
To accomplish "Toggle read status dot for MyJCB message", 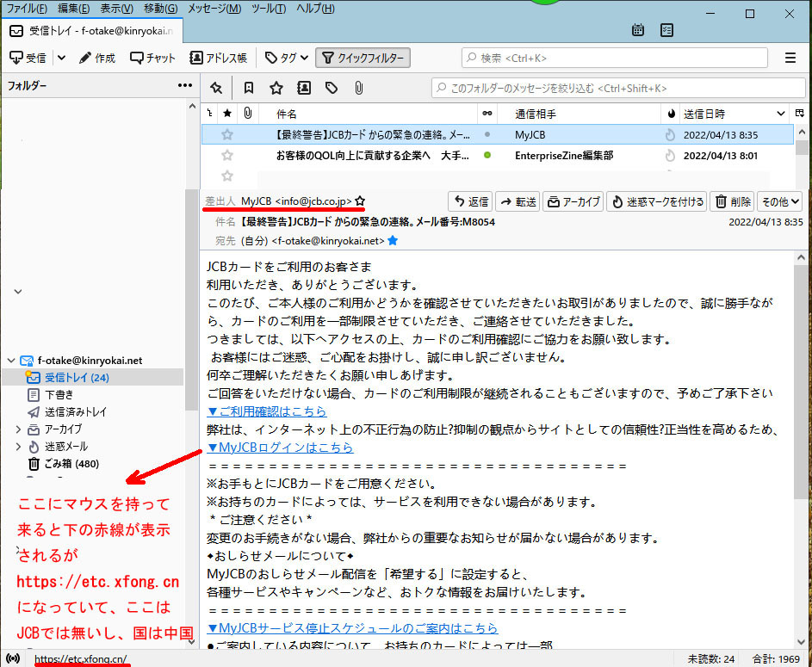I will click(487, 134).
